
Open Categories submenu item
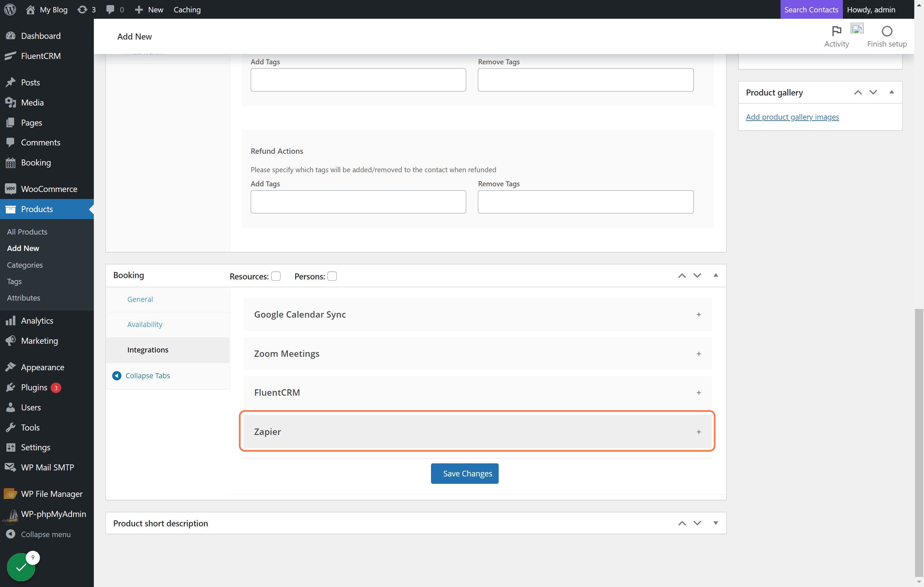tap(24, 264)
